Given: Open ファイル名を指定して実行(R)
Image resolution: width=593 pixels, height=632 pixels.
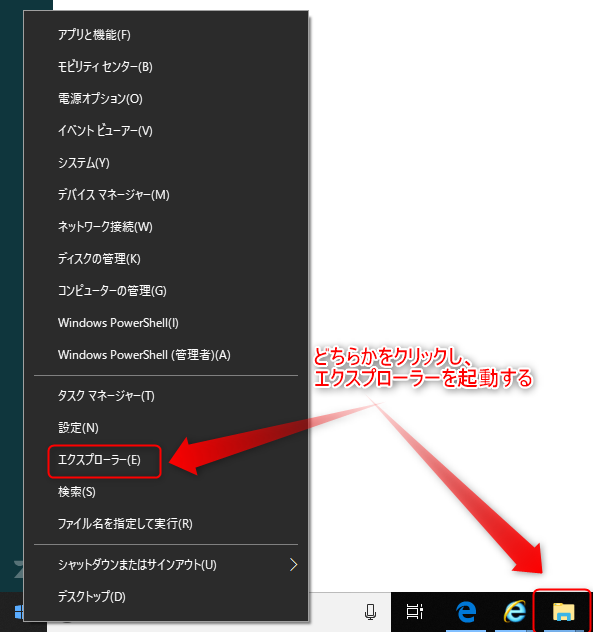Looking at the screenshot, I should click(166, 524).
